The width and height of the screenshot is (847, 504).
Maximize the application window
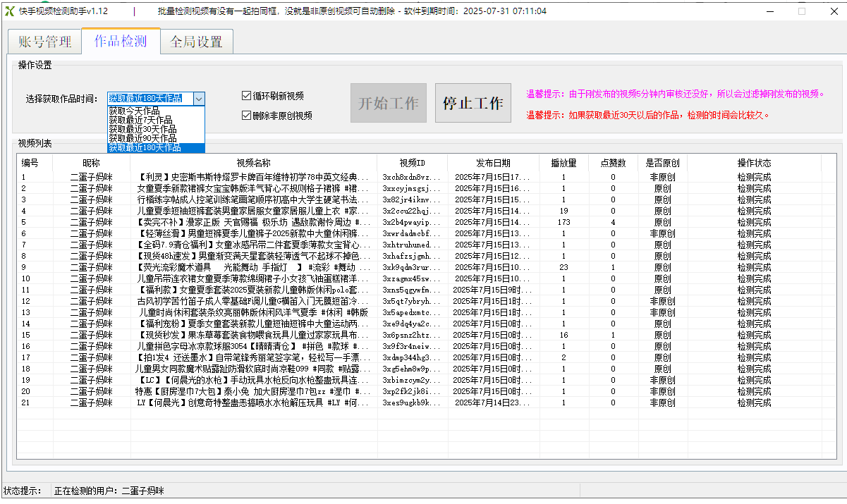click(x=801, y=11)
